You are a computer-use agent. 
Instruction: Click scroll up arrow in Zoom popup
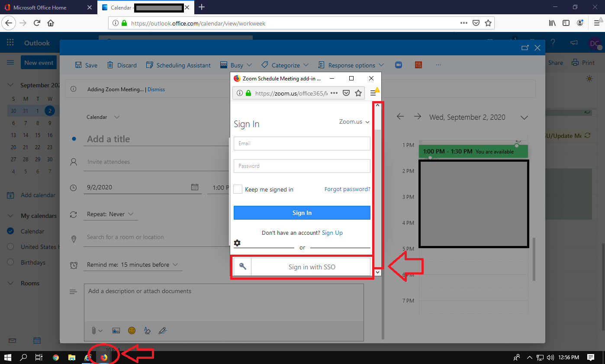[x=378, y=105]
